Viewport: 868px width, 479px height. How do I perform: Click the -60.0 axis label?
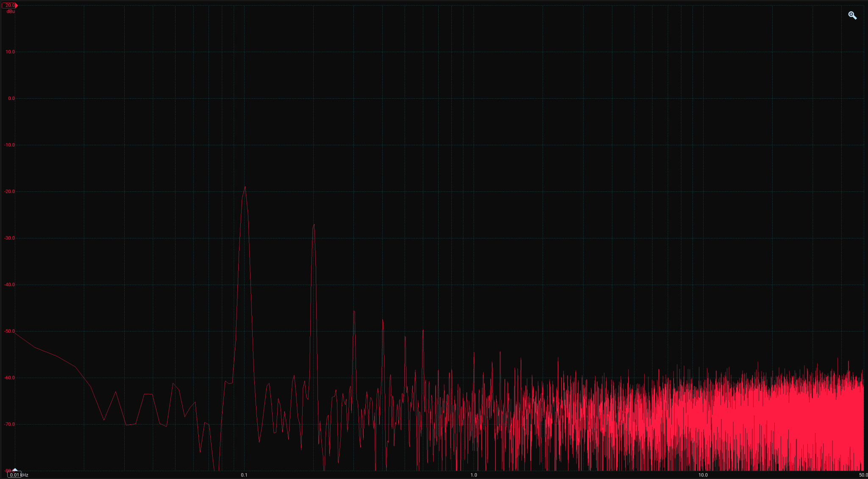click(x=9, y=378)
